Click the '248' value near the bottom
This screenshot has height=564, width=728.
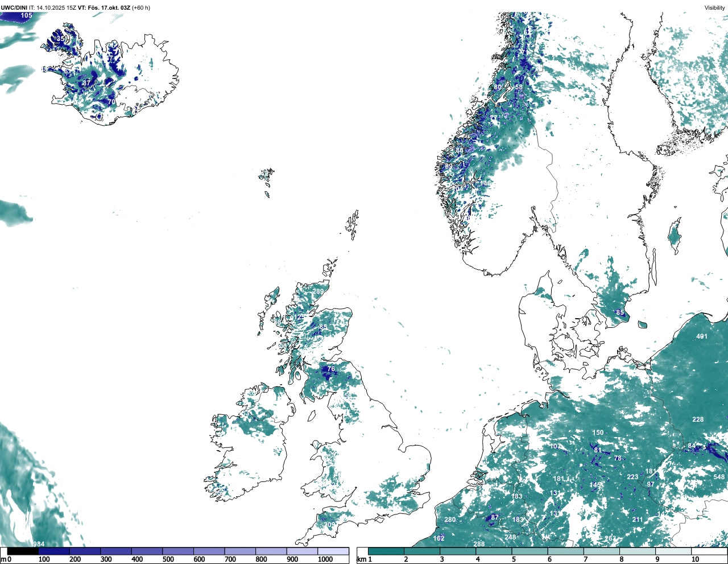pyautogui.click(x=510, y=537)
